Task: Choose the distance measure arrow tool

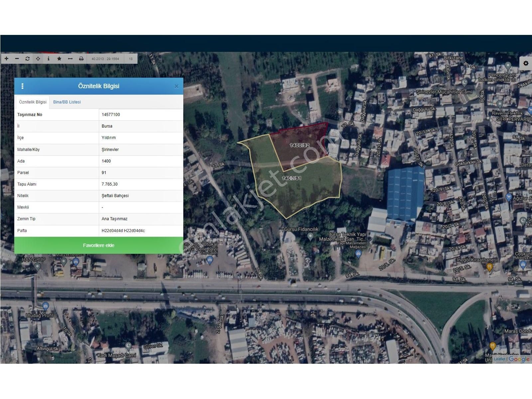Action: (x=70, y=59)
